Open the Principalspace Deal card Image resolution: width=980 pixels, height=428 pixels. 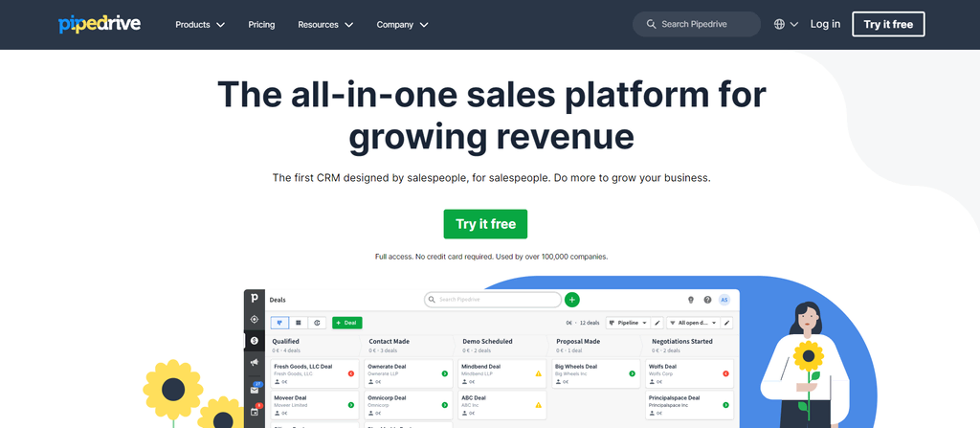[x=689, y=405]
